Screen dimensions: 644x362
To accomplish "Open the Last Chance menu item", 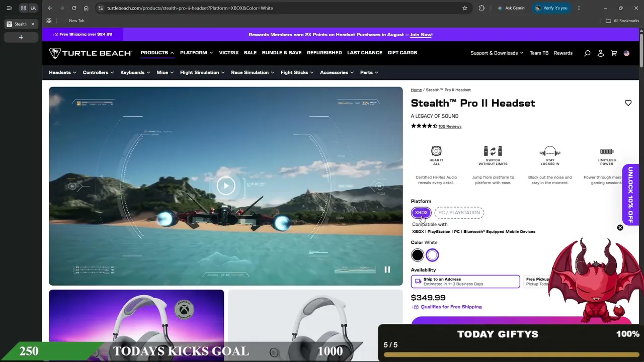I will tap(365, 53).
